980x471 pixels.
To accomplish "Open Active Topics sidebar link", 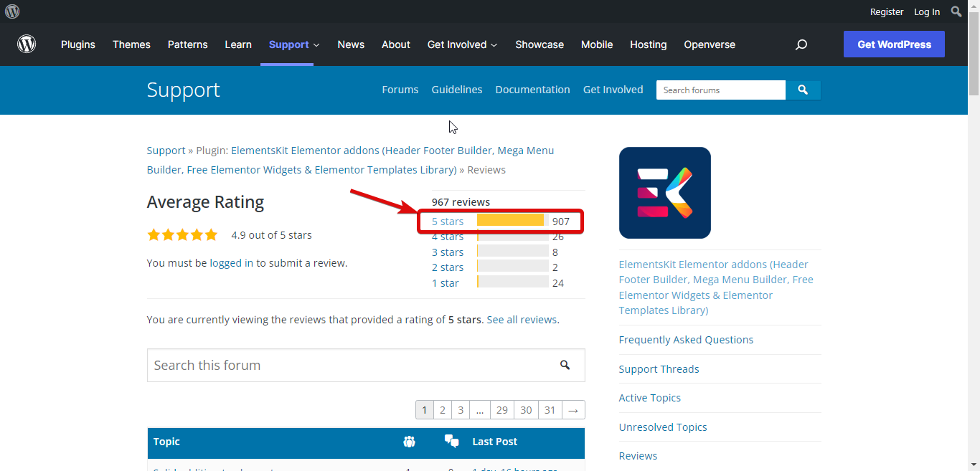I will click(x=650, y=398).
